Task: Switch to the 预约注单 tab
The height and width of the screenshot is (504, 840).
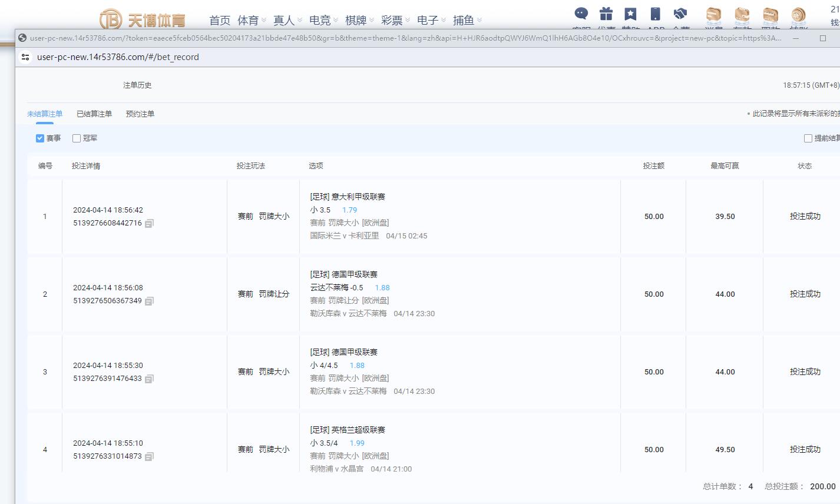Action: click(x=140, y=114)
